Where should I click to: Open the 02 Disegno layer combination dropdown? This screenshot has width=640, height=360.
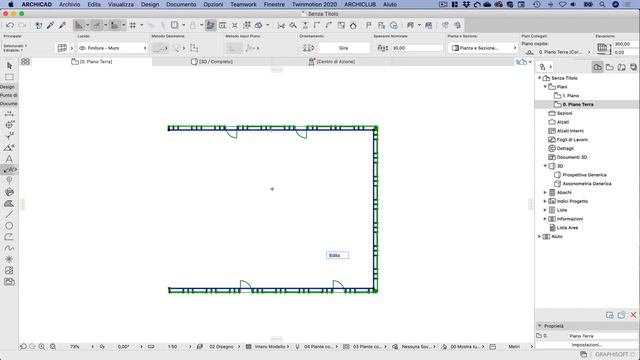pos(221,347)
